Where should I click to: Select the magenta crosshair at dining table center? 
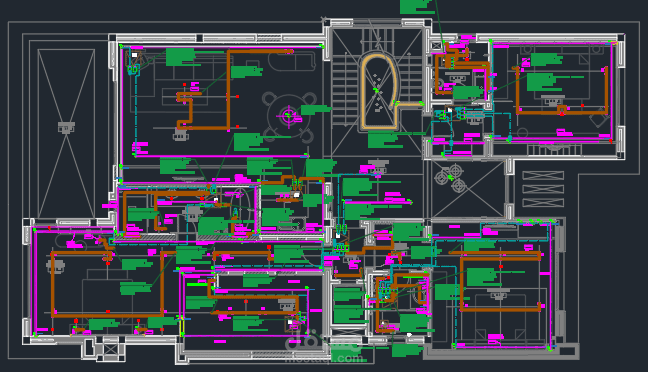point(288,115)
